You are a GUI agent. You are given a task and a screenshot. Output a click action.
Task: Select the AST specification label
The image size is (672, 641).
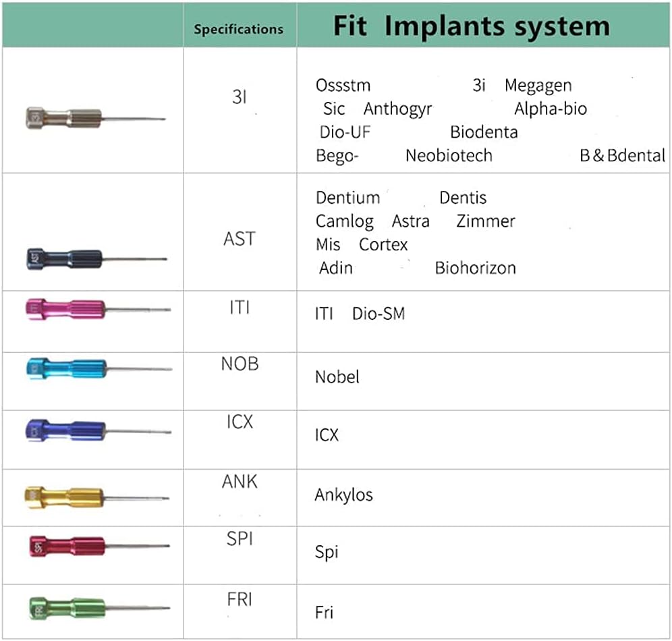pos(240,238)
